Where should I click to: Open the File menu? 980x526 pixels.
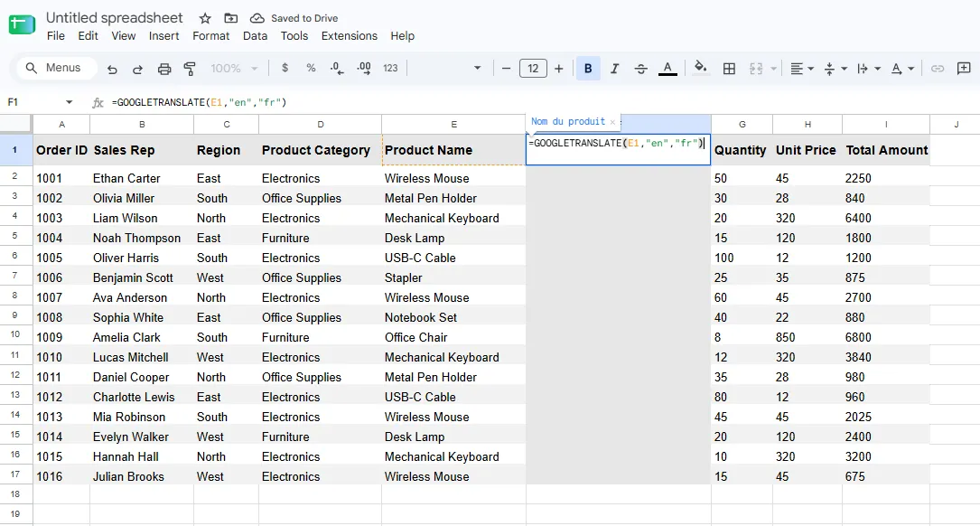coord(56,36)
